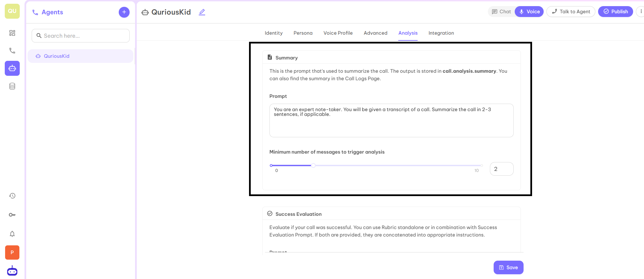Click the Agents heading phone icon
Image resolution: width=644 pixels, height=279 pixels.
[x=35, y=12]
